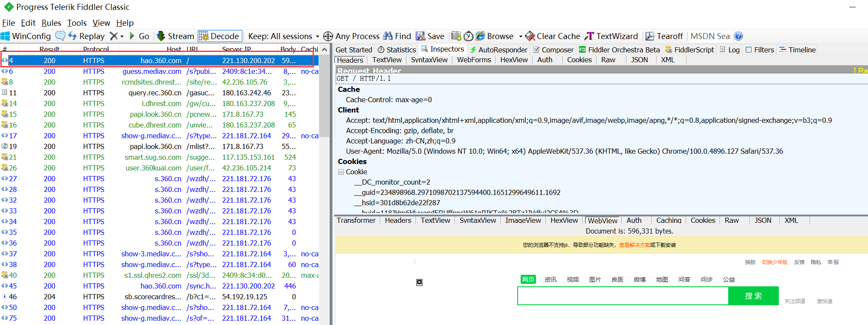The width and height of the screenshot is (868, 325).
Task: Open WinConfig from the toolbar
Action: [26, 36]
